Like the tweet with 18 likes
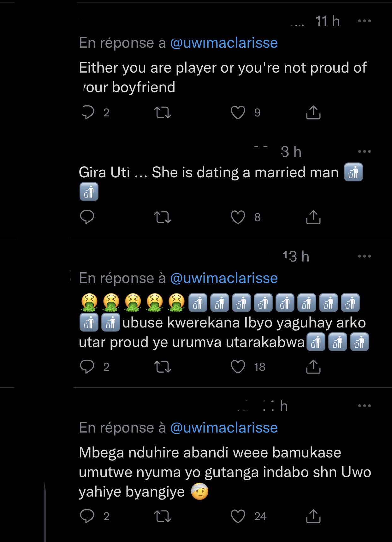 238,367
